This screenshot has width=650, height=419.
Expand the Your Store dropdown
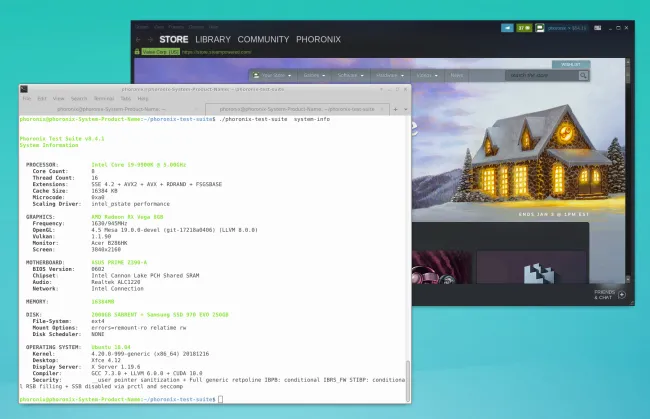(272, 75)
